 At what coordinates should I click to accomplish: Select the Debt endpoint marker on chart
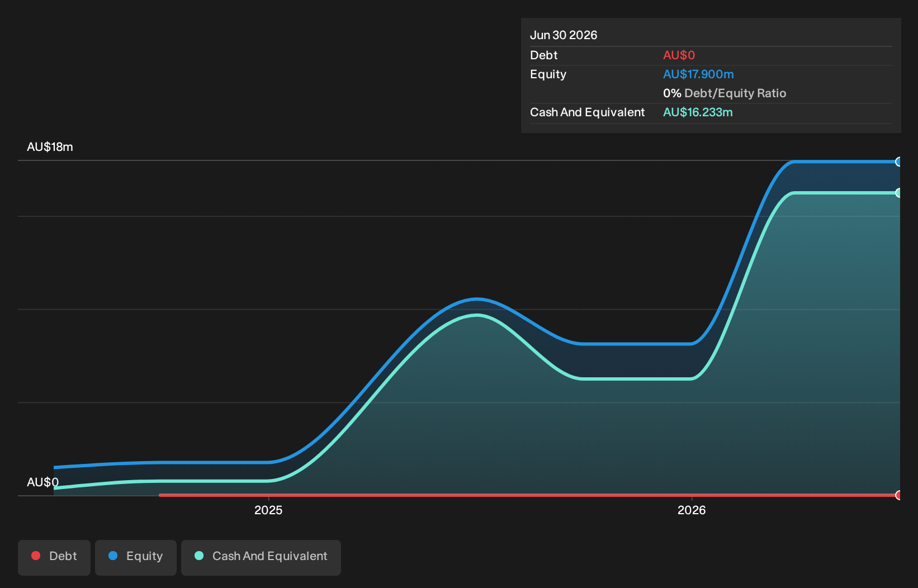click(x=898, y=495)
